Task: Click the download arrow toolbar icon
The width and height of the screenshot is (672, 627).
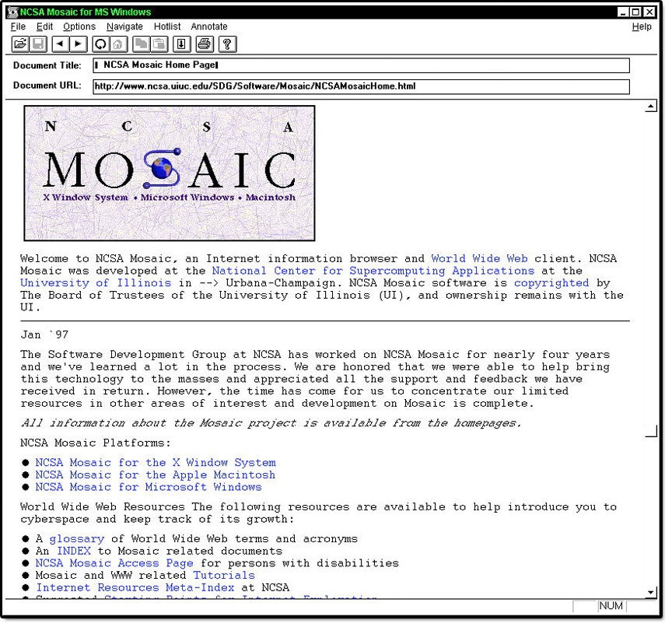Action: pyautogui.click(x=180, y=44)
